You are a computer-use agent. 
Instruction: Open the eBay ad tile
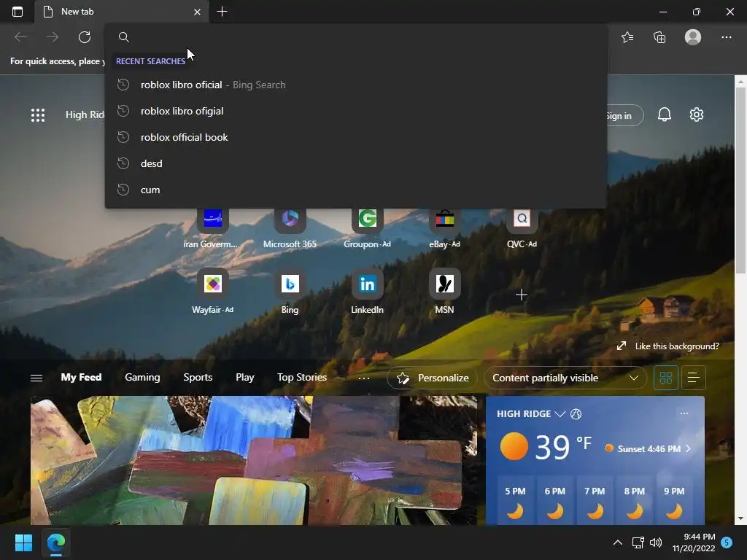444,229
